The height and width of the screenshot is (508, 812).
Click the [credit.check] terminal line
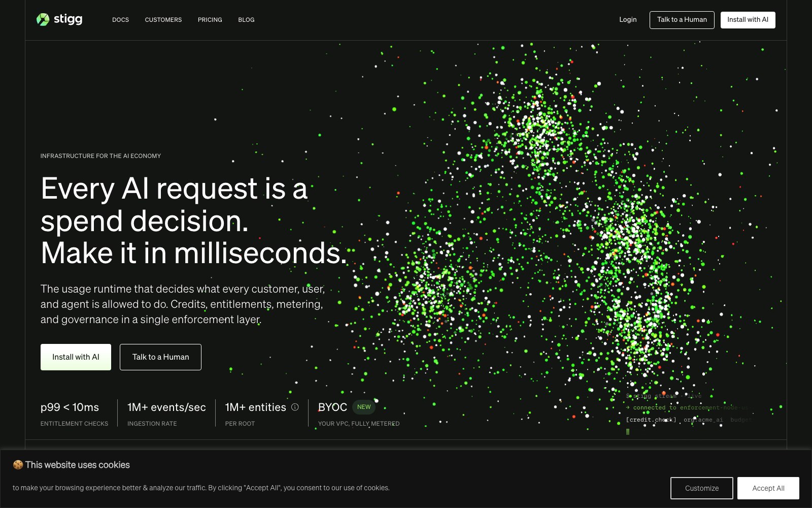point(689,420)
